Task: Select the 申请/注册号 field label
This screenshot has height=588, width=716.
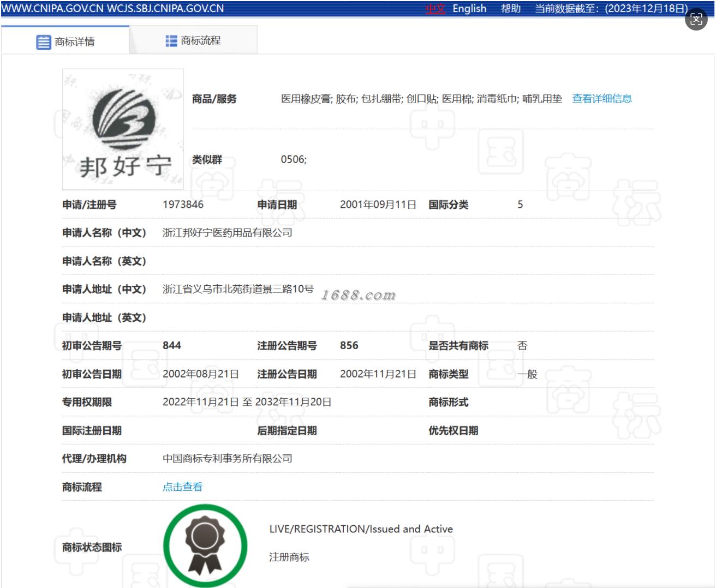Action: 89,205
